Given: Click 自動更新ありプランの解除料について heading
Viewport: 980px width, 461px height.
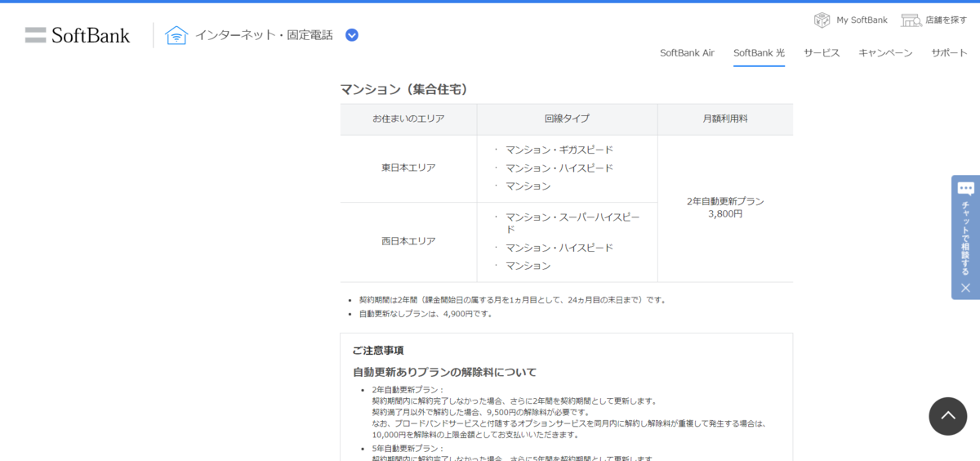Looking at the screenshot, I should point(444,372).
